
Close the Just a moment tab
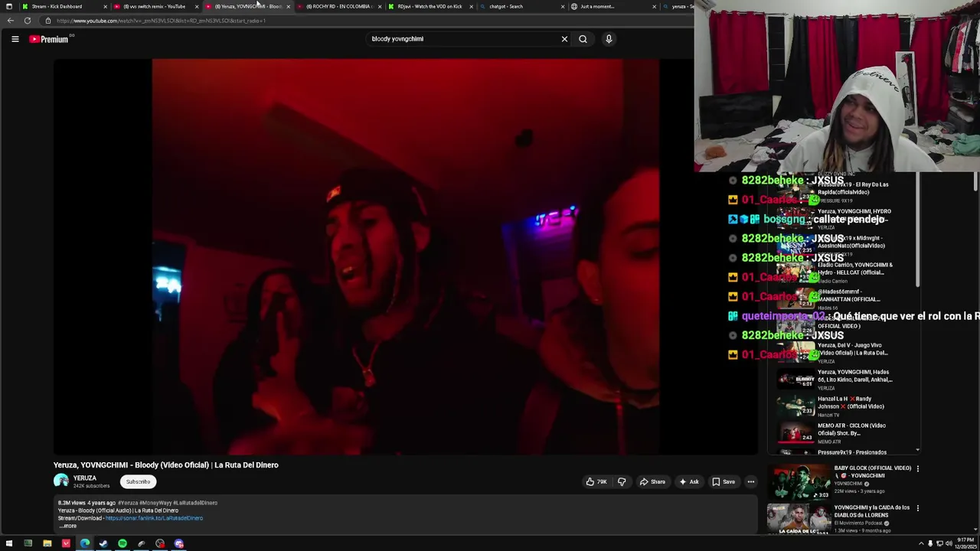pyautogui.click(x=654, y=6)
